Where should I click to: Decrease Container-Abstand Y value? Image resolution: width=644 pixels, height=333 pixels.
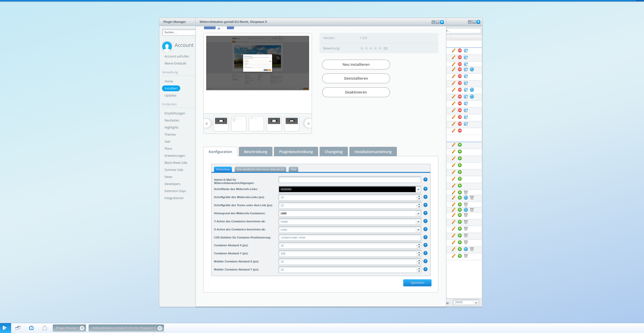[419, 255]
